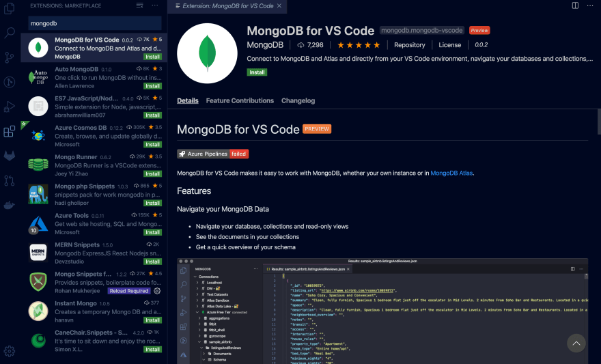The image size is (601, 364).
Task: Click the five-star rating in header
Action: coord(359,45)
